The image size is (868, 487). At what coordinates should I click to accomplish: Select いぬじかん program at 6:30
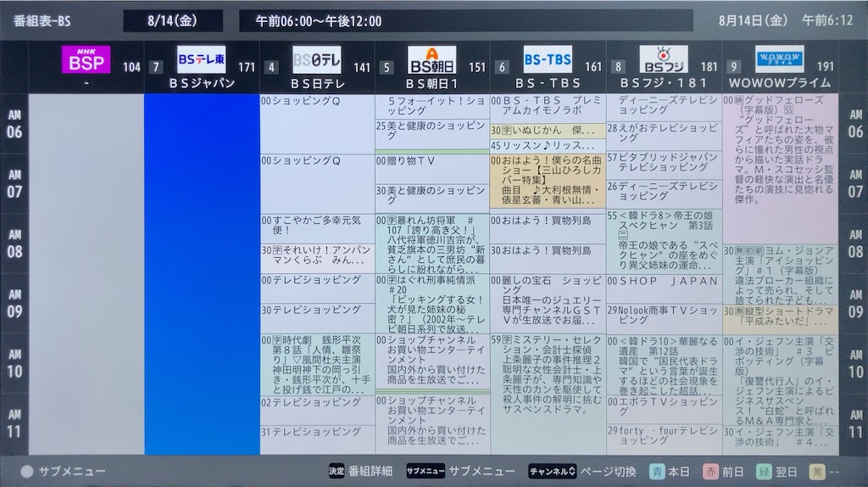pyautogui.click(x=548, y=131)
